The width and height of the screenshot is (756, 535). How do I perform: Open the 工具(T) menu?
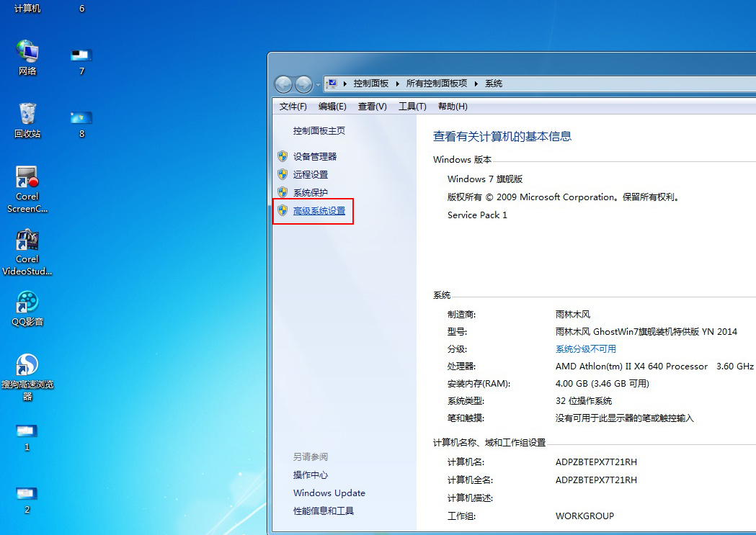click(x=412, y=106)
